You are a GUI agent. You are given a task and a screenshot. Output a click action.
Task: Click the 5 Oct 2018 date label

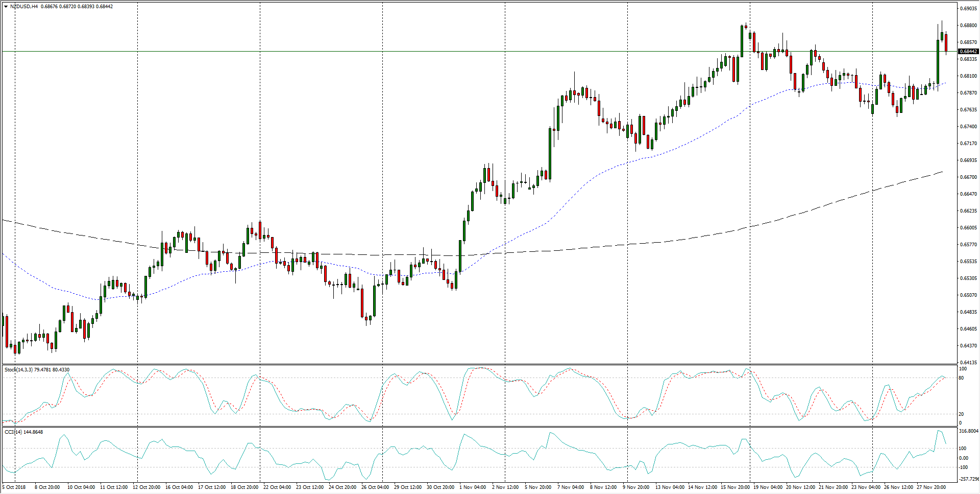14,487
